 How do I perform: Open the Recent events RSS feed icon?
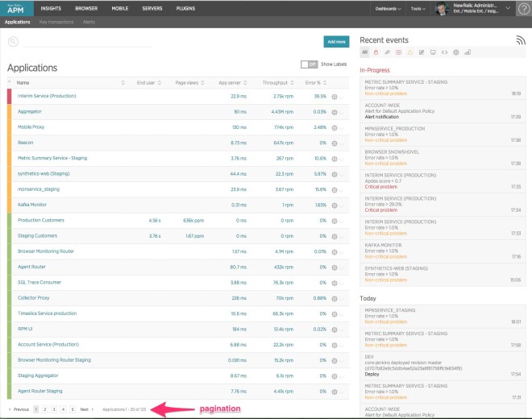521,40
